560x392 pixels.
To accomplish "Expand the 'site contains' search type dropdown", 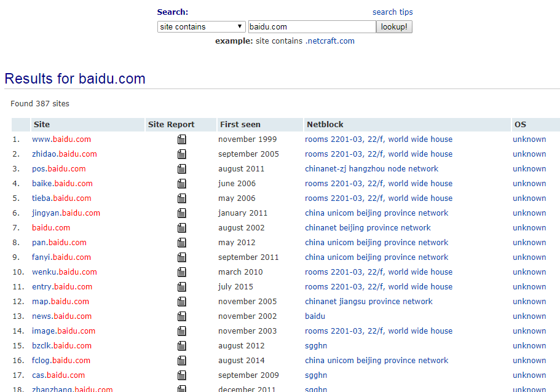I will (x=202, y=27).
